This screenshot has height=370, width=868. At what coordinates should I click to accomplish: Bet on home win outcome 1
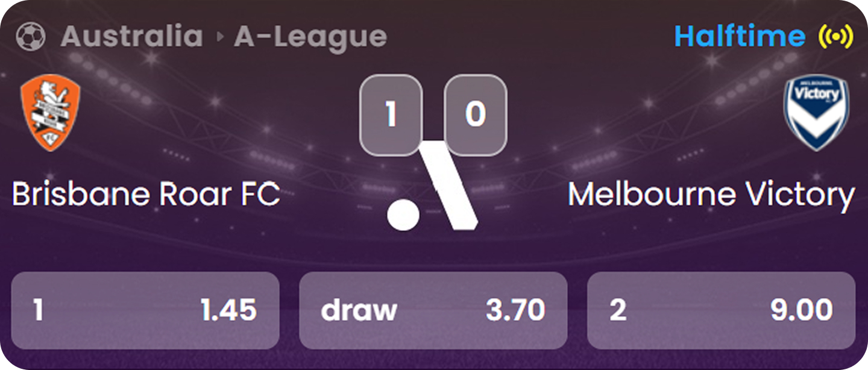pyautogui.click(x=145, y=310)
